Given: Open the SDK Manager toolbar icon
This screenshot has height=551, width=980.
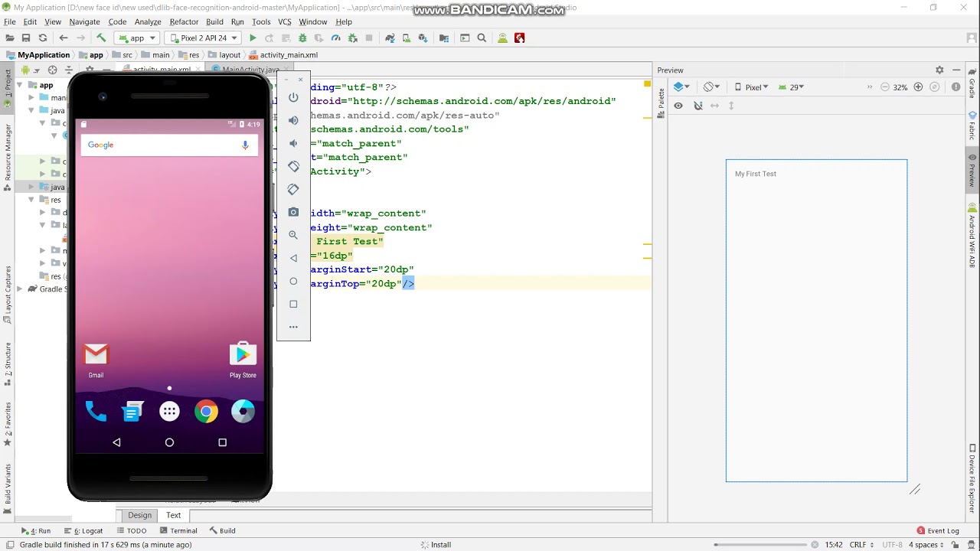Looking at the screenshot, I should pyautogui.click(x=423, y=37).
